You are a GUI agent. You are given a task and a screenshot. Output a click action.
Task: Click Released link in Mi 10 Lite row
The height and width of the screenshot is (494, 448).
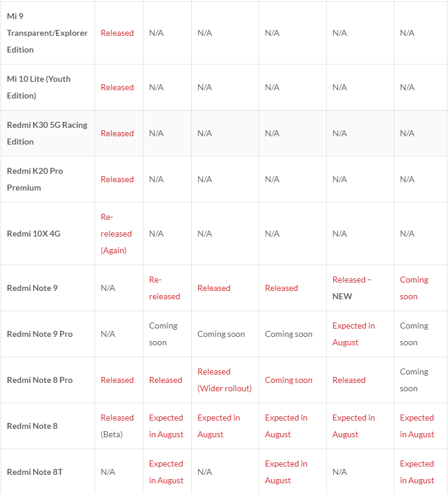(x=117, y=87)
